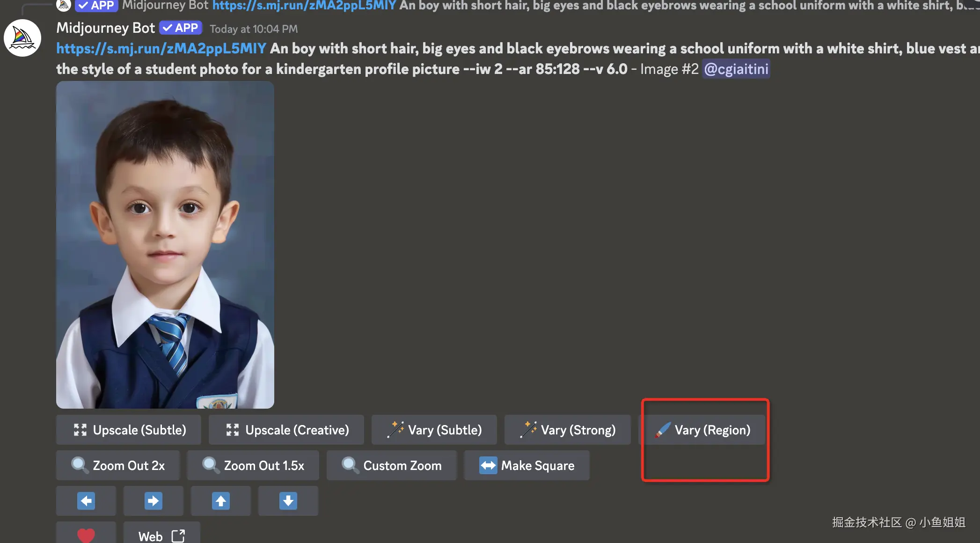Click Midjourney Bot username in message header
Image resolution: width=980 pixels, height=543 pixels.
coord(105,28)
